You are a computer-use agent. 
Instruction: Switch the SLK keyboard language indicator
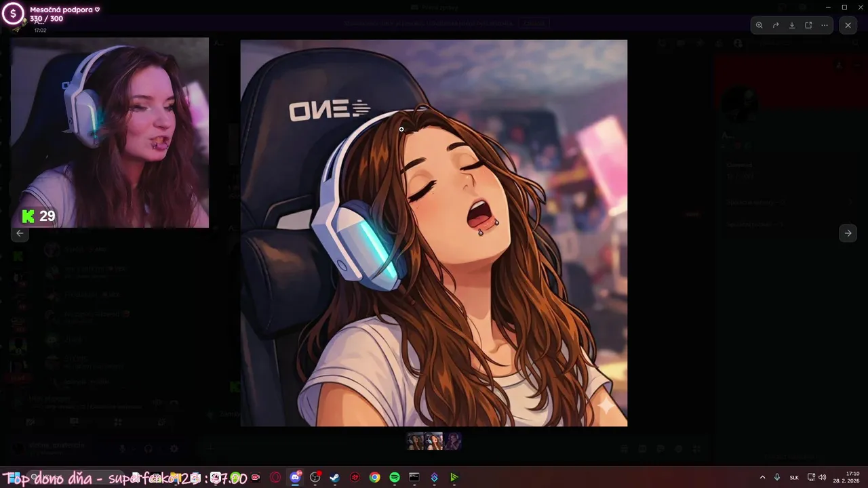[x=794, y=477]
